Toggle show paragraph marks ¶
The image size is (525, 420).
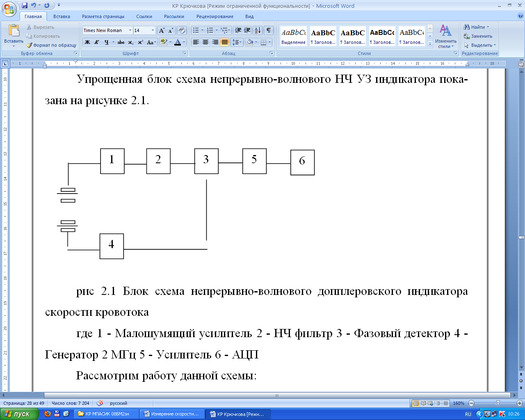click(x=269, y=30)
